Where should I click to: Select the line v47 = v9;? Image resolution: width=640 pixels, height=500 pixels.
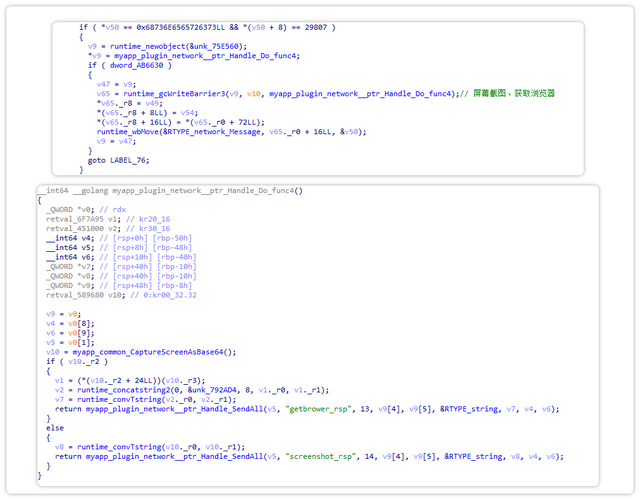[x=116, y=84]
